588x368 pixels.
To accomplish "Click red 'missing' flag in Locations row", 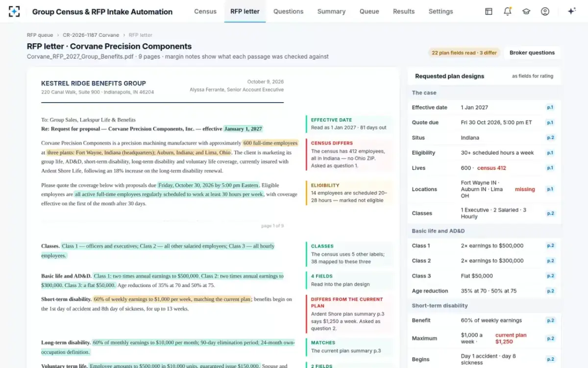I will tap(525, 189).
